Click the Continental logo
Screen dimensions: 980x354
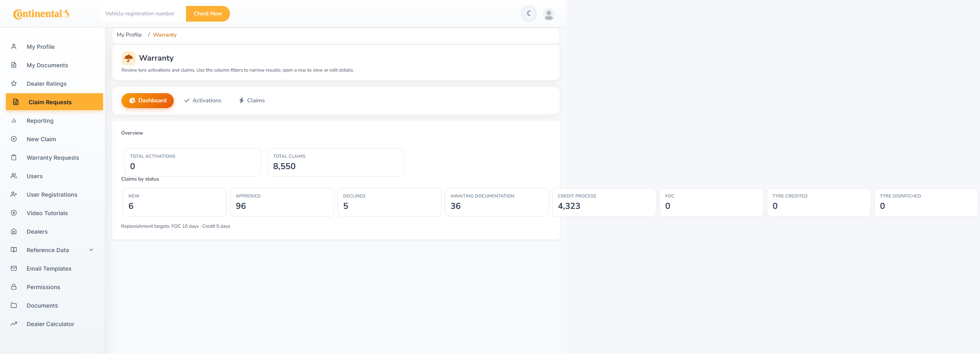coord(42,14)
